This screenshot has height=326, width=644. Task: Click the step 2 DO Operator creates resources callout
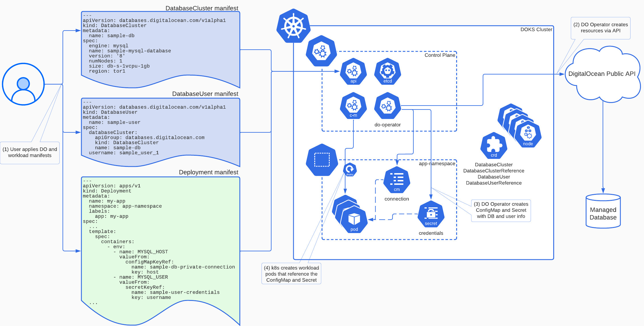(601, 28)
